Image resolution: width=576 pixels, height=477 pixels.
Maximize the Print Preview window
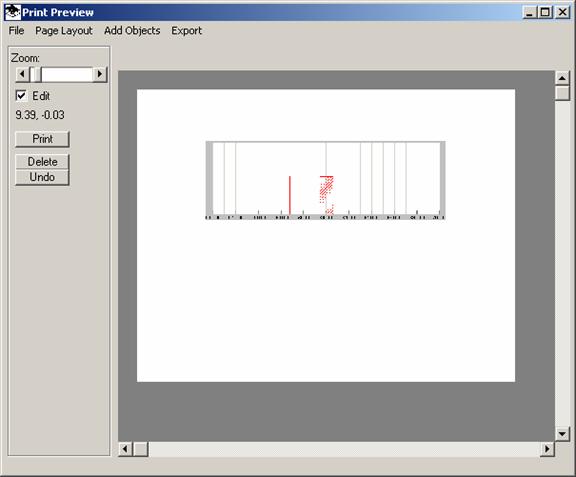tap(545, 12)
